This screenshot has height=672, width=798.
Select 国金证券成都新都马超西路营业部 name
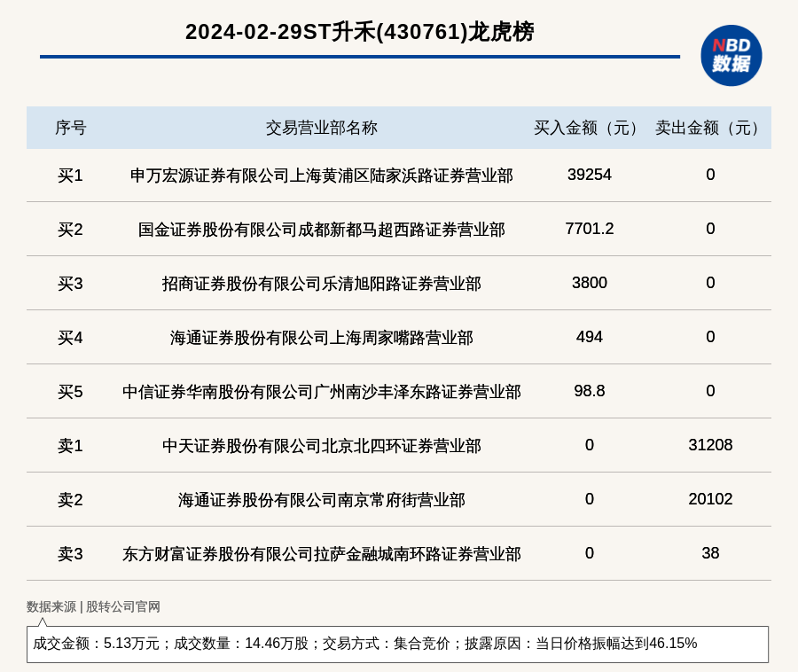(321, 230)
